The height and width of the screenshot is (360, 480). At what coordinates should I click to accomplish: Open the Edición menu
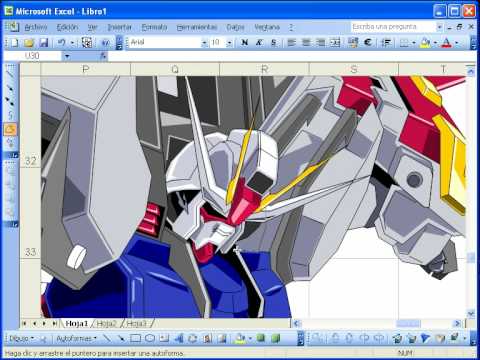tap(67, 27)
